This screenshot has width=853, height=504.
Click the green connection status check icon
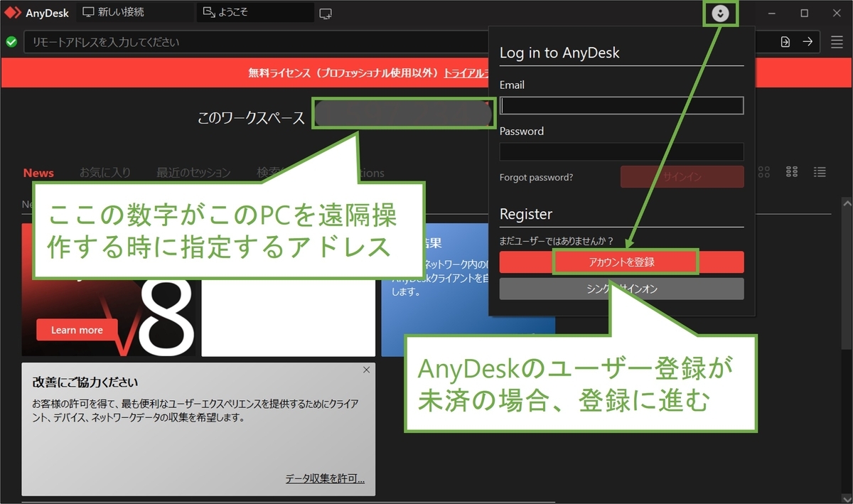tap(11, 42)
